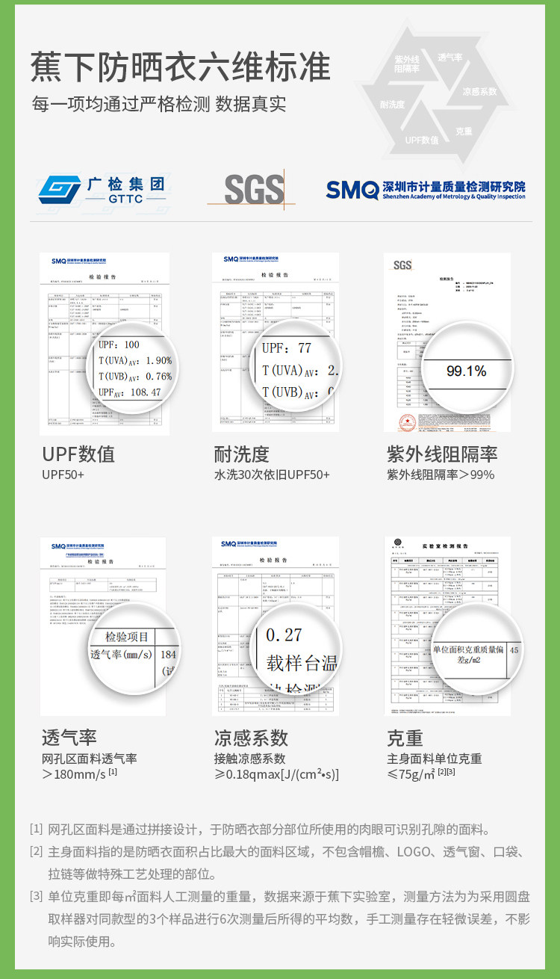Select 紫外线阻隔率 label in the hexagon diagram
The image size is (560, 979).
pyautogui.click(x=407, y=64)
